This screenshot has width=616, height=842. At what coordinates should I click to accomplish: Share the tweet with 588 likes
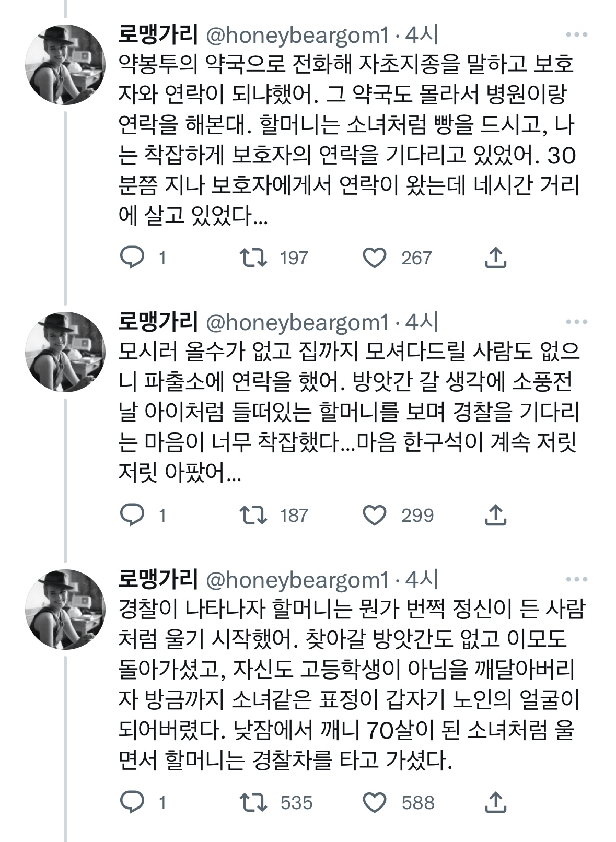click(495, 802)
